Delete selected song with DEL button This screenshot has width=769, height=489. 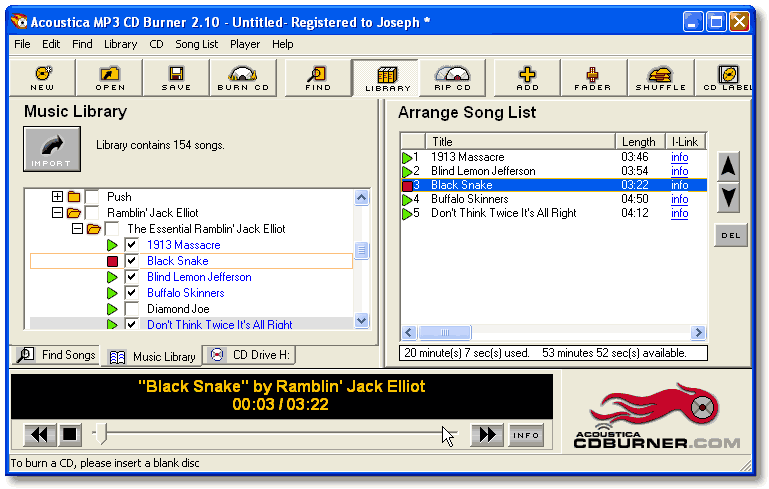pyautogui.click(x=731, y=235)
